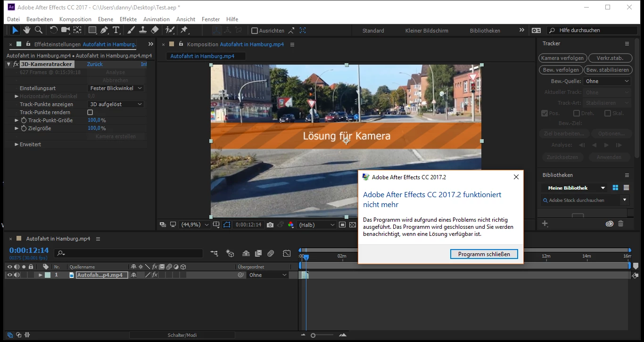
Task: Select the Eraser tool
Action: point(155,30)
